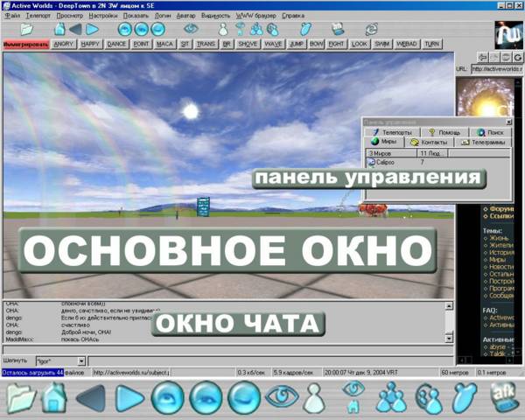Switch to the Контакты tab
The height and width of the screenshot is (420, 525).
[x=430, y=143]
